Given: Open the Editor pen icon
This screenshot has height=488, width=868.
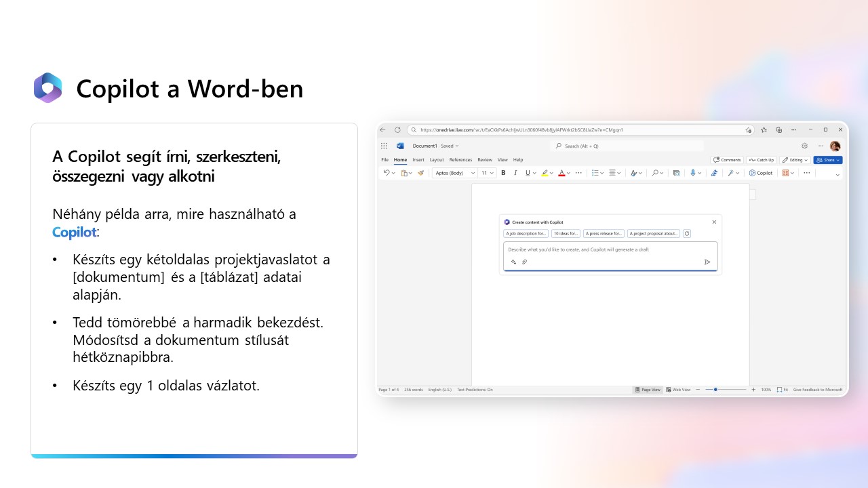Looking at the screenshot, I should 714,173.
